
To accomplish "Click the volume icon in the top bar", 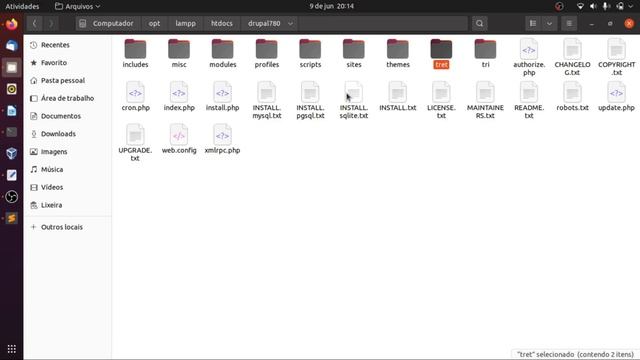I will pos(593,6).
